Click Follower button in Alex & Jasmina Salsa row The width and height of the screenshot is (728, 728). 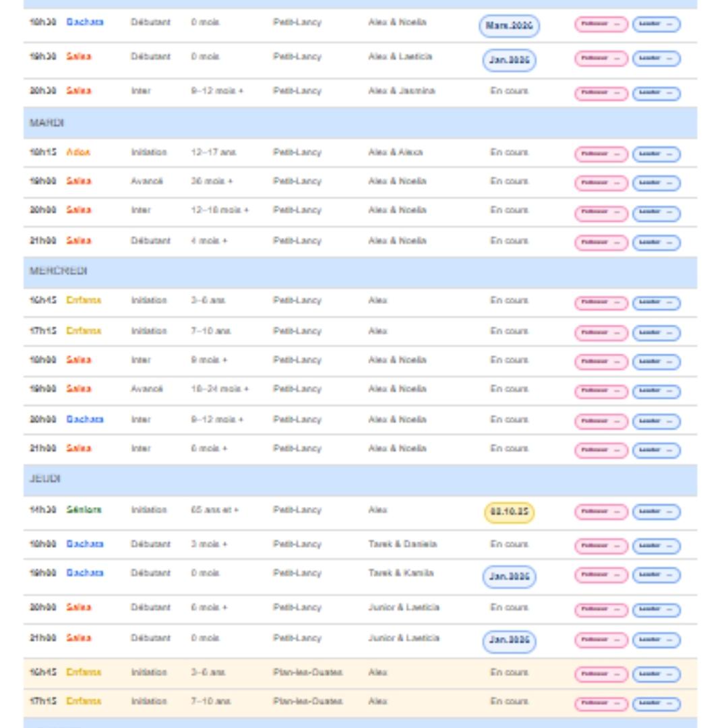601,93
